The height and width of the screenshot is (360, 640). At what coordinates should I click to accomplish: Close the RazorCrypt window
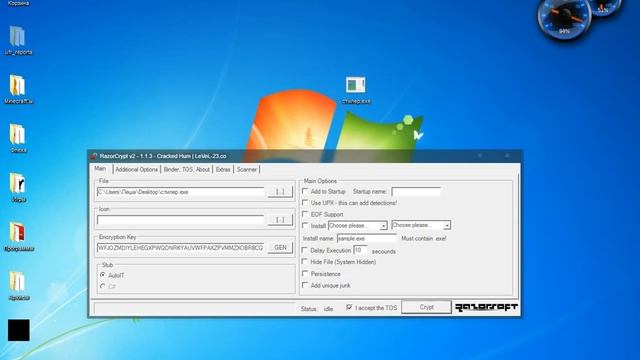(x=507, y=156)
